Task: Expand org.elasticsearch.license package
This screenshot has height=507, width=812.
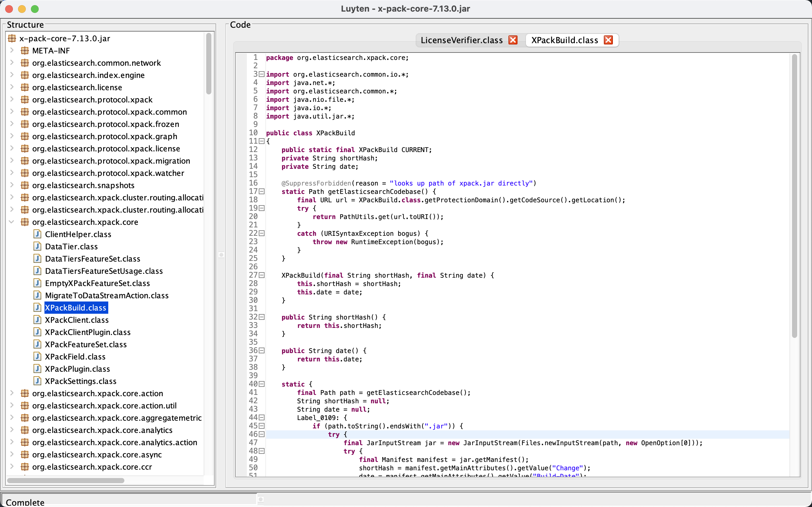Action: [x=12, y=87]
